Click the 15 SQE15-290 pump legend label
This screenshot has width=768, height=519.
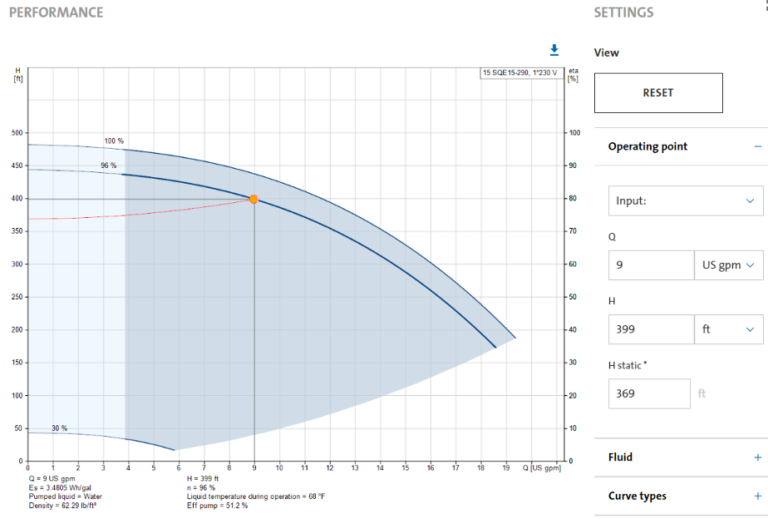tap(520, 73)
